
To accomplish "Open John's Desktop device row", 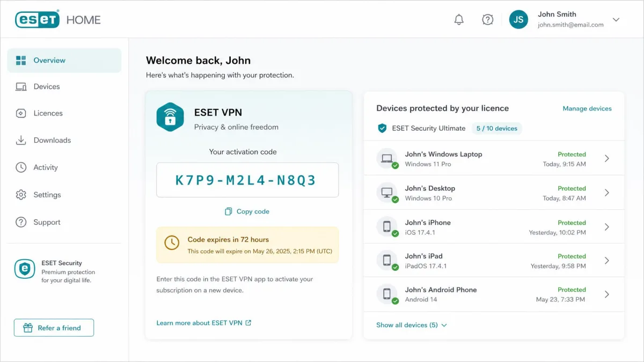I will click(x=494, y=193).
